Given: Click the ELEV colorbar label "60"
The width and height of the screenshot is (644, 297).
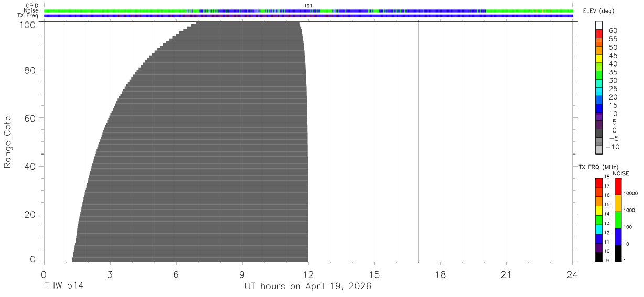Looking at the screenshot, I should point(613,31).
